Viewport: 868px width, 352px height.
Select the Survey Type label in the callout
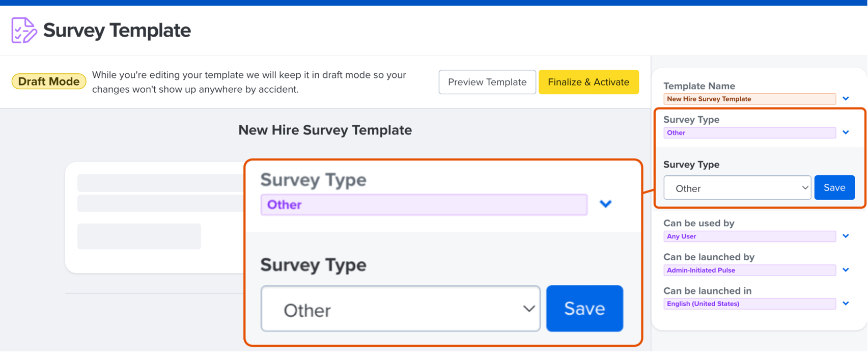pyautogui.click(x=313, y=180)
